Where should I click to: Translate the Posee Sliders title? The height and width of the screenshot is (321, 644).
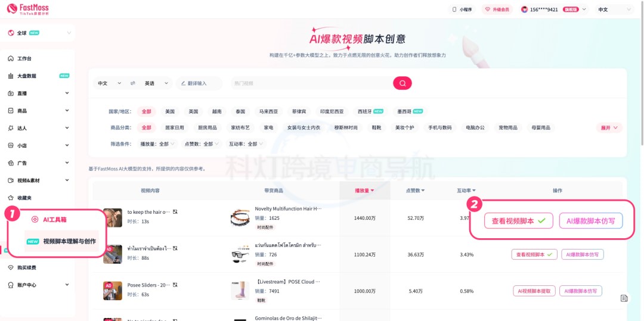point(175,285)
